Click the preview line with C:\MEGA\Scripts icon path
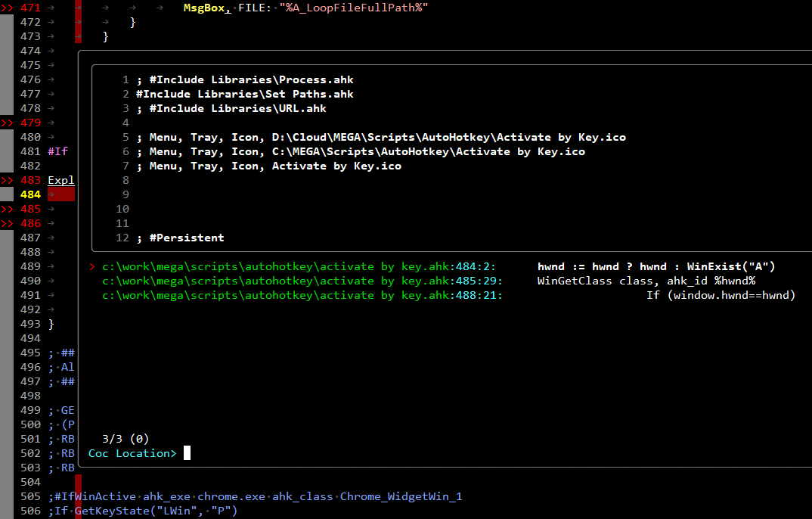Screen dimensions: 812x519 [361, 152]
